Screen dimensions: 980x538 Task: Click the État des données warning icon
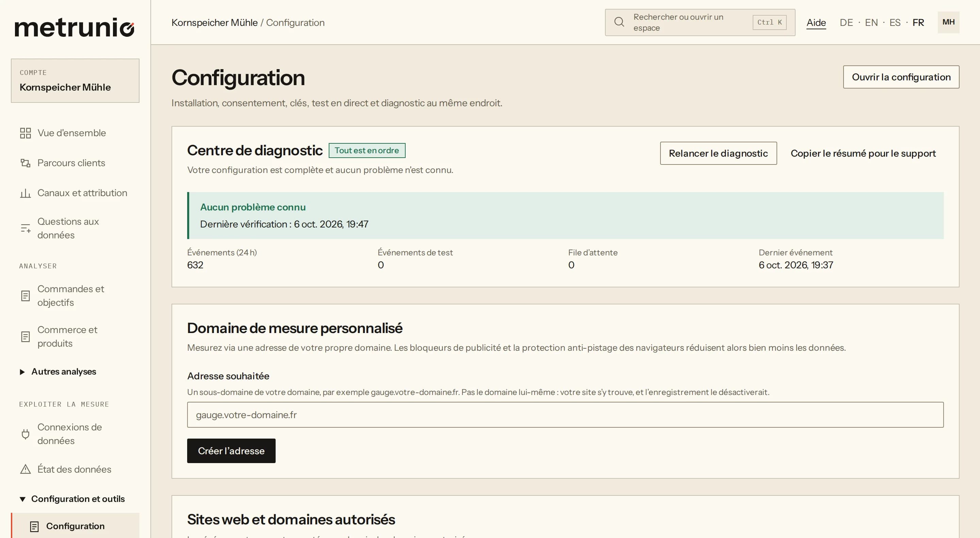pos(26,469)
